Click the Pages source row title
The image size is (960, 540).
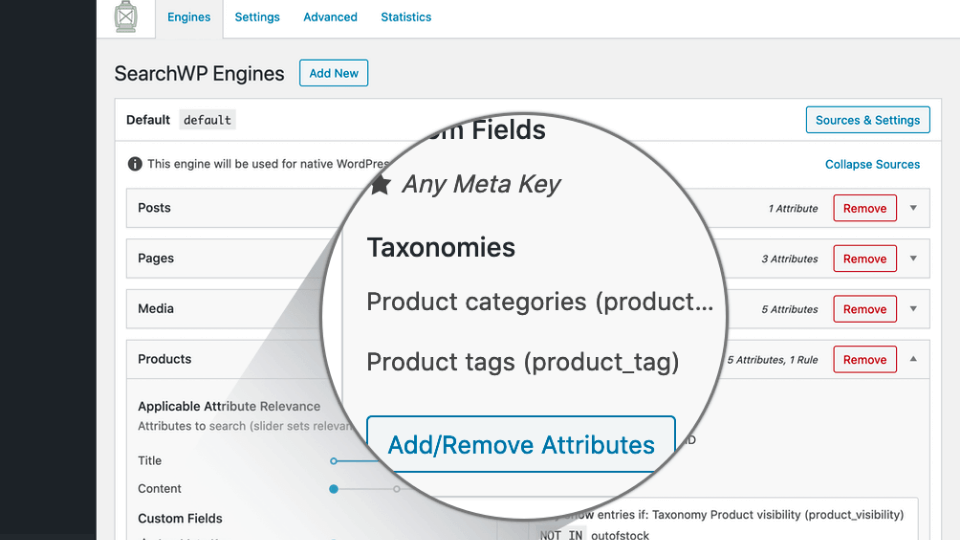(156, 258)
